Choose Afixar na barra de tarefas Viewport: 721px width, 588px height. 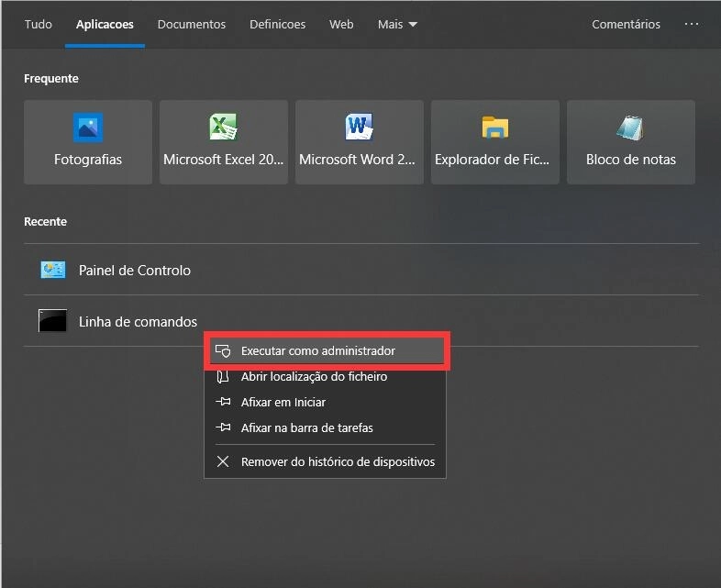click(x=306, y=428)
